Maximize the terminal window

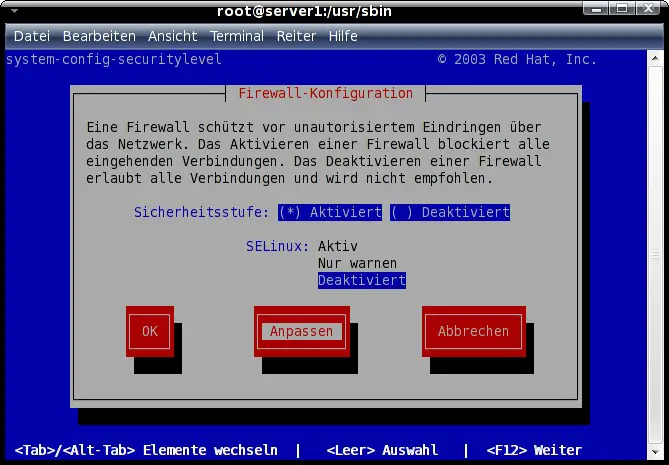(622, 9)
